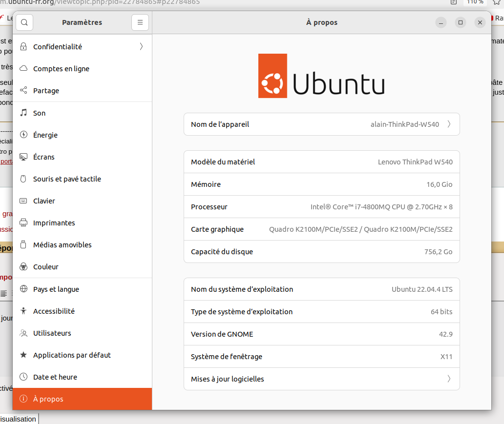Click the 64 bits OS type value
This screenshot has width=504, height=424.
(441, 312)
